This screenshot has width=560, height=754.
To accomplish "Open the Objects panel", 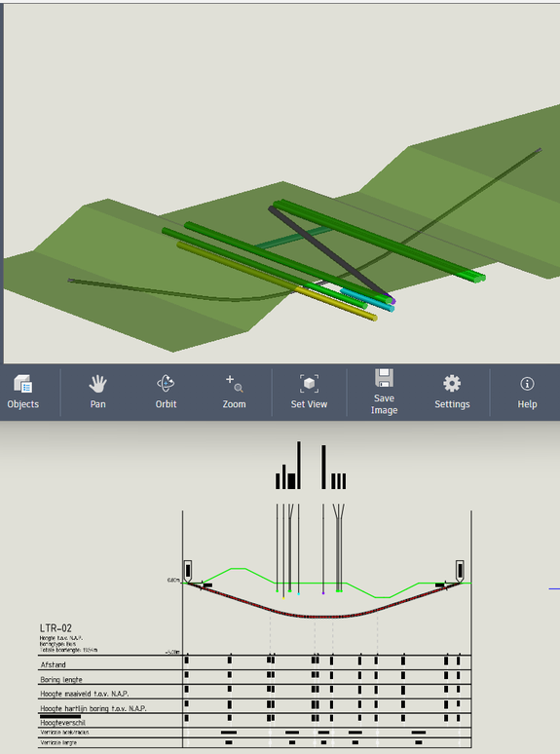I will [x=23, y=392].
